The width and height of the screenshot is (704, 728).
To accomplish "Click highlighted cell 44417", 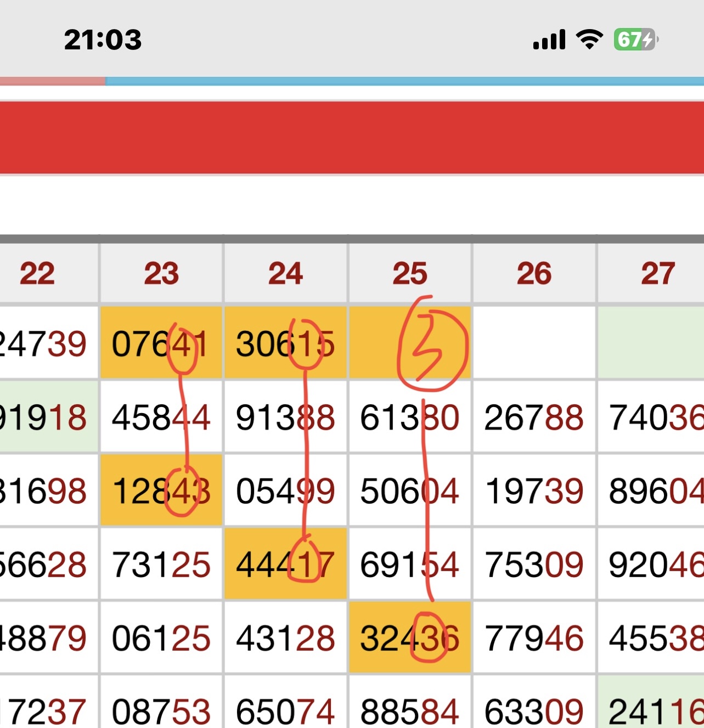I will [x=285, y=565].
